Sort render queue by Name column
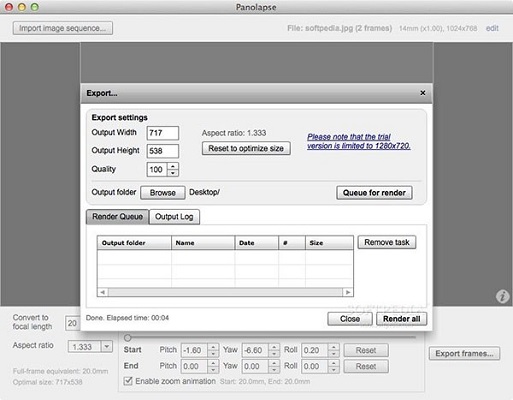The width and height of the screenshot is (513, 400). click(203, 243)
